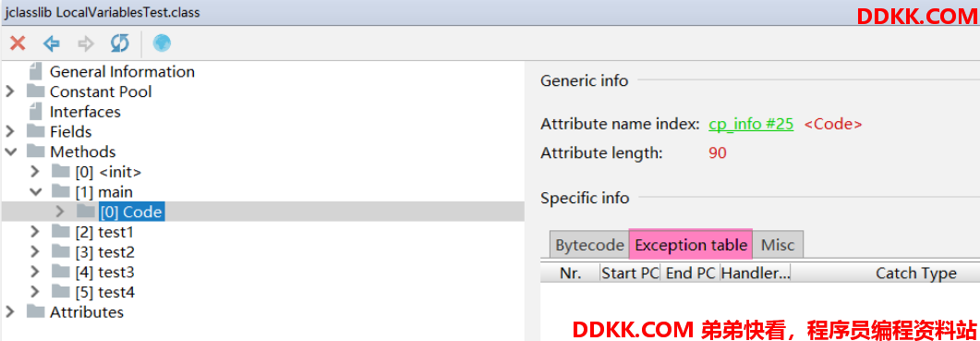The width and height of the screenshot is (980, 341).
Task: Reload the class file with refresh icon
Action: (119, 43)
